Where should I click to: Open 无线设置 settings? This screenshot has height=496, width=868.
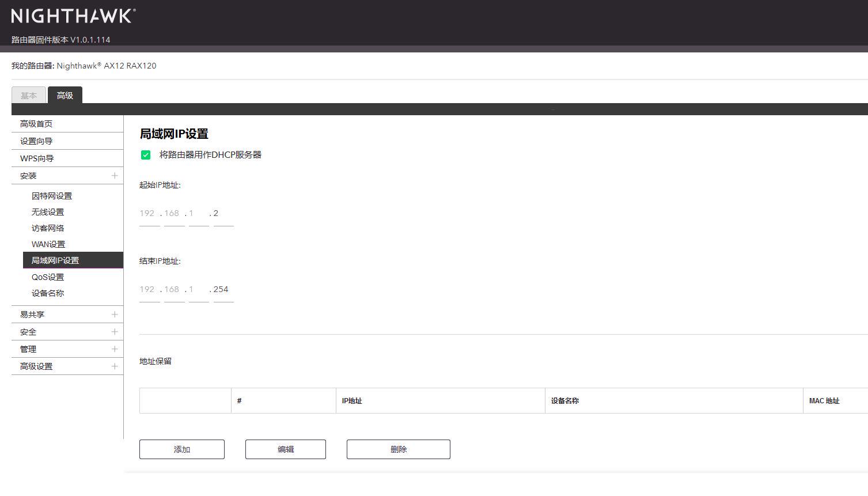click(49, 211)
